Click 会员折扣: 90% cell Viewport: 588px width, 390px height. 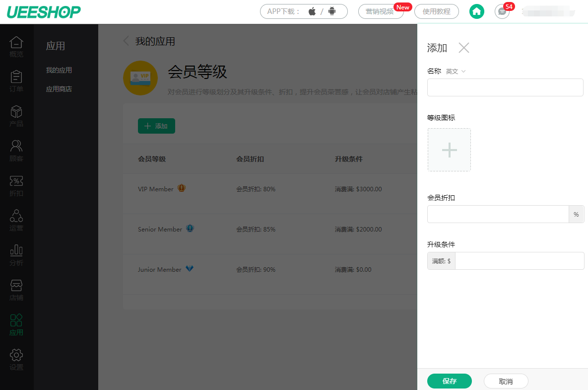[x=256, y=269]
